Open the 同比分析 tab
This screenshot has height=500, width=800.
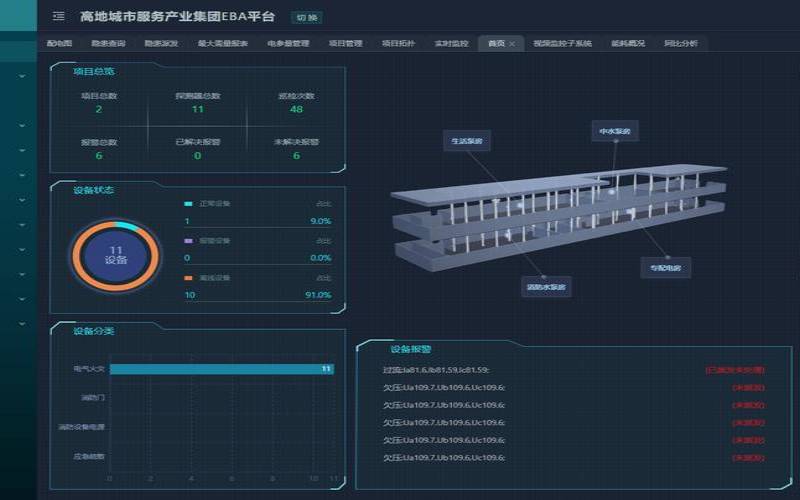pyautogui.click(x=681, y=43)
